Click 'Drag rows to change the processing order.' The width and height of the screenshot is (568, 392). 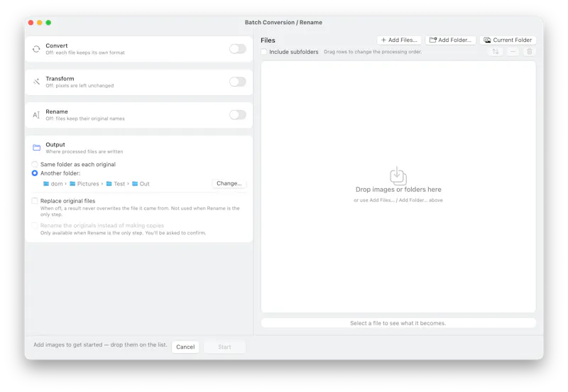click(373, 52)
